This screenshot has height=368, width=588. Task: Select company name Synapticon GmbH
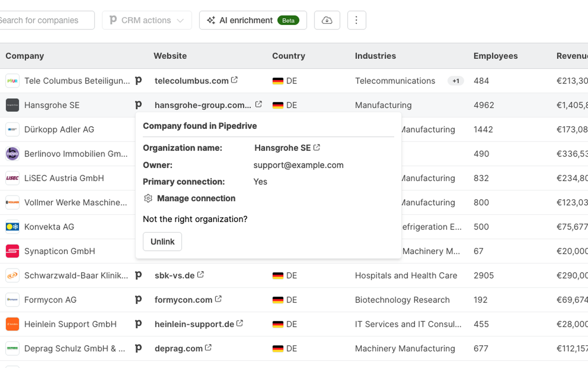pos(60,251)
